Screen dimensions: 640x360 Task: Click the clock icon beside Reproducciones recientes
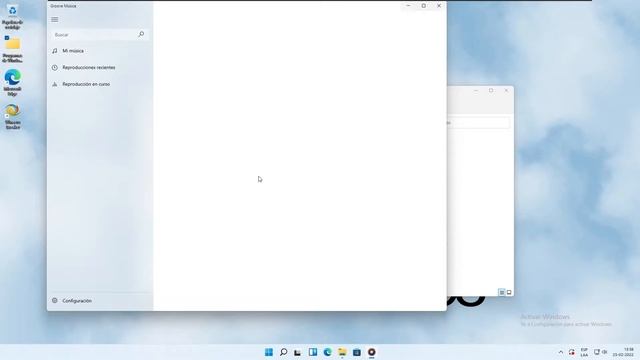pos(55,67)
